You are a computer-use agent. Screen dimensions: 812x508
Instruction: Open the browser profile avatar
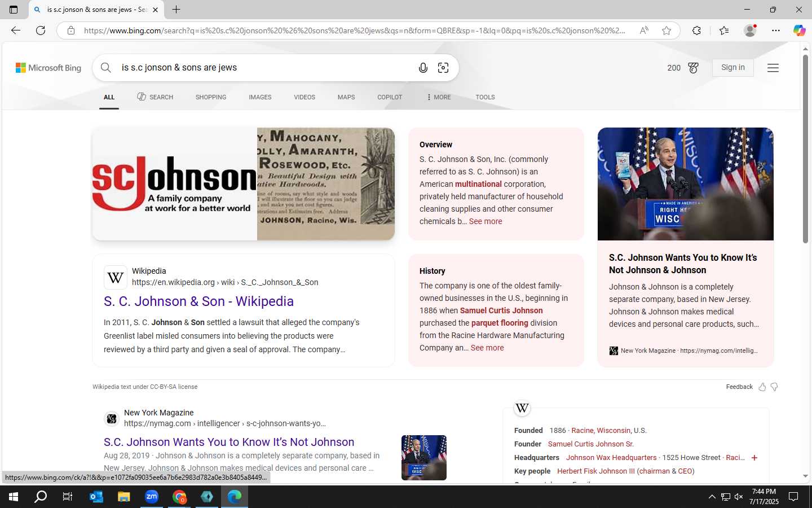[x=750, y=30]
